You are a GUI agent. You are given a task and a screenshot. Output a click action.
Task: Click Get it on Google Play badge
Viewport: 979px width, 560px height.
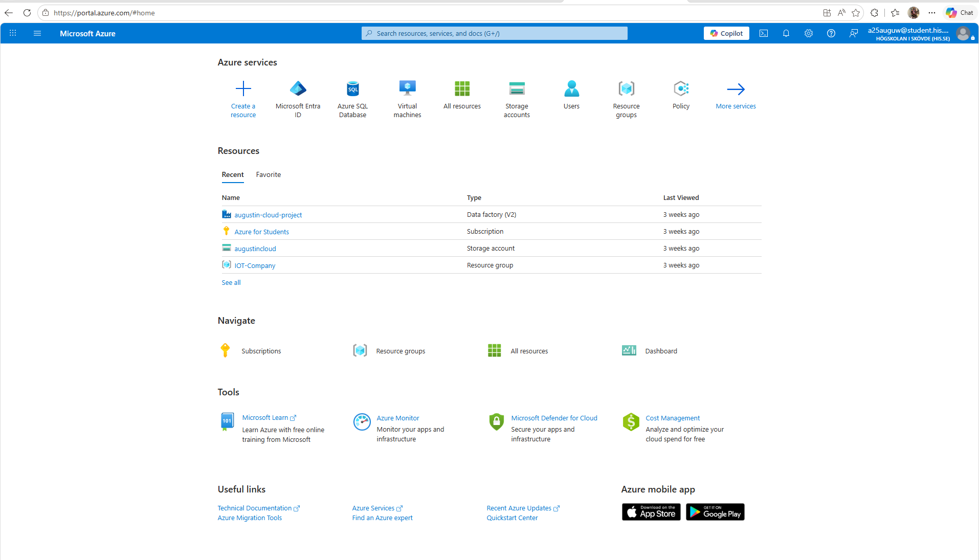coord(715,512)
